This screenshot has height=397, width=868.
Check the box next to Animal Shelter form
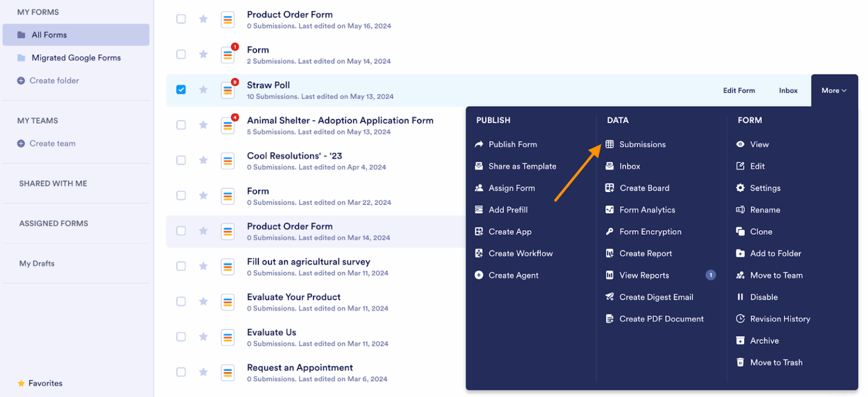(181, 124)
